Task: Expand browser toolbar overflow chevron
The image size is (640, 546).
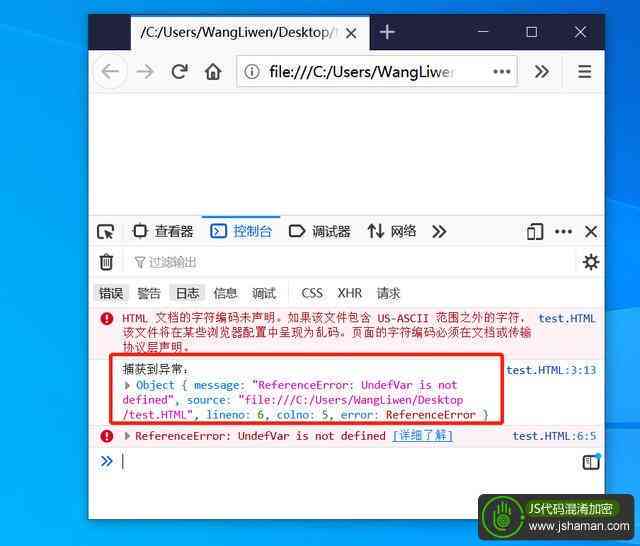Action: (x=542, y=72)
